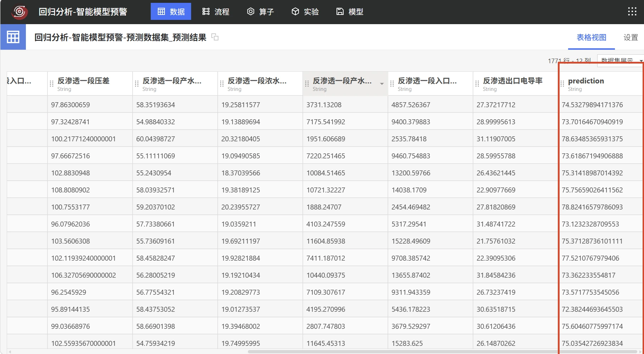
Task: Click cell 30.61206436
Action: (x=516, y=326)
